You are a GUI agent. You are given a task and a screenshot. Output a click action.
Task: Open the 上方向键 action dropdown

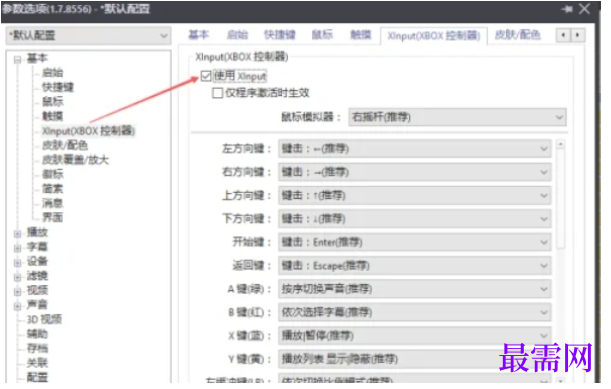pos(415,196)
